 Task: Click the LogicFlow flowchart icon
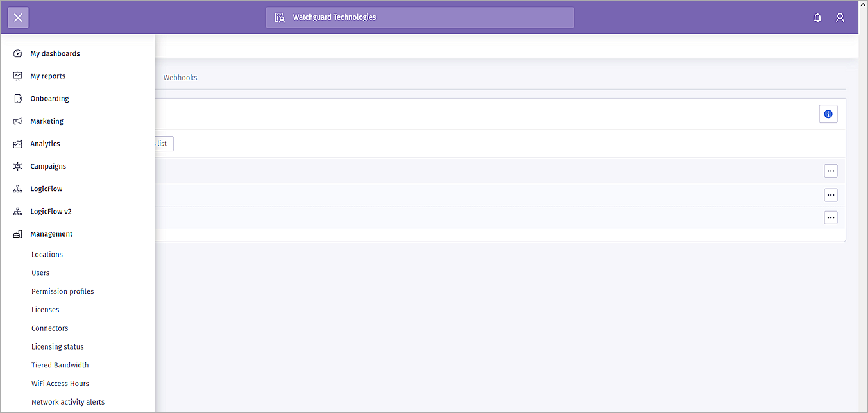[17, 189]
